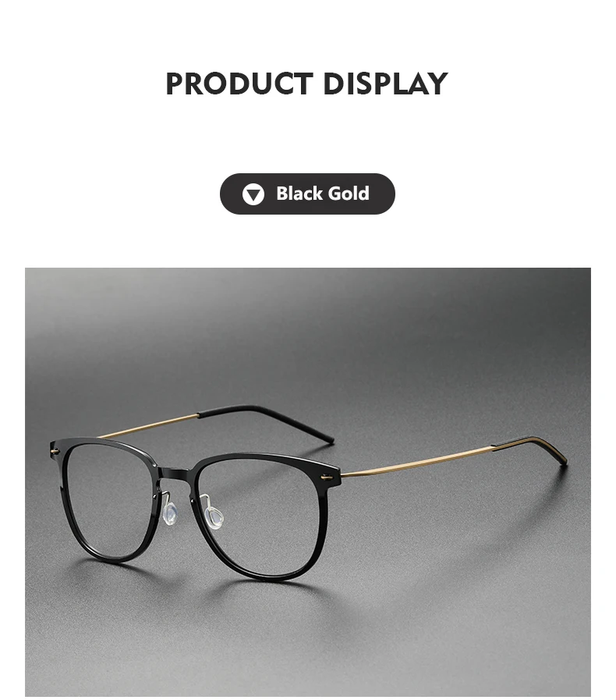This screenshot has height=700, width=616.
Task: Click the right nose pad on the glasses
Action: tap(214, 517)
